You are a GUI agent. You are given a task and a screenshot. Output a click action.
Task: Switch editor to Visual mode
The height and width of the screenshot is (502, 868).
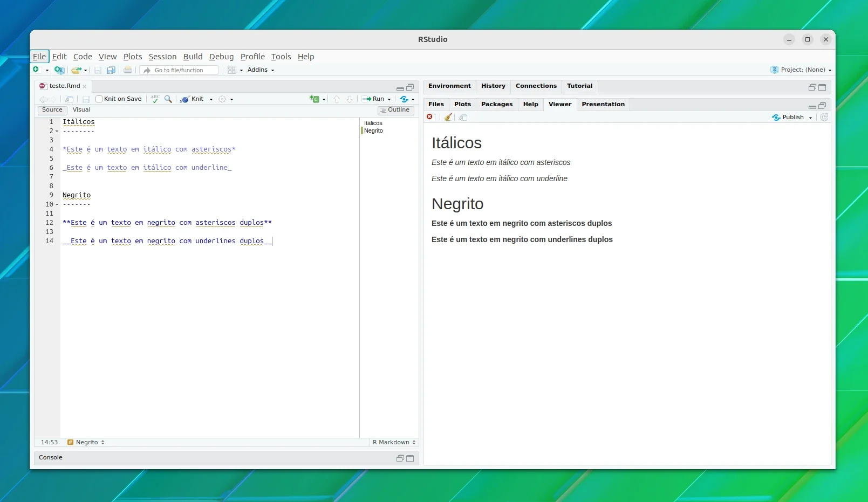tap(81, 109)
